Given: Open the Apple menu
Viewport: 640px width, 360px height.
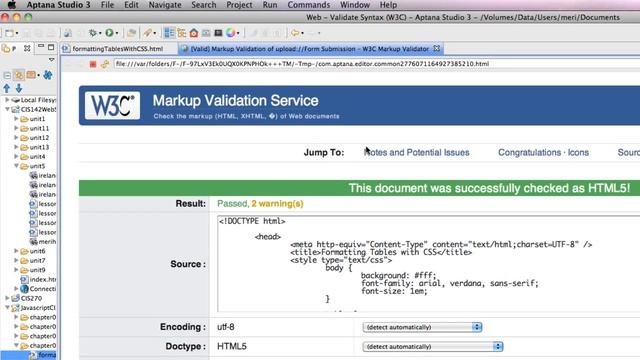Looking at the screenshot, I should click(x=12, y=5).
